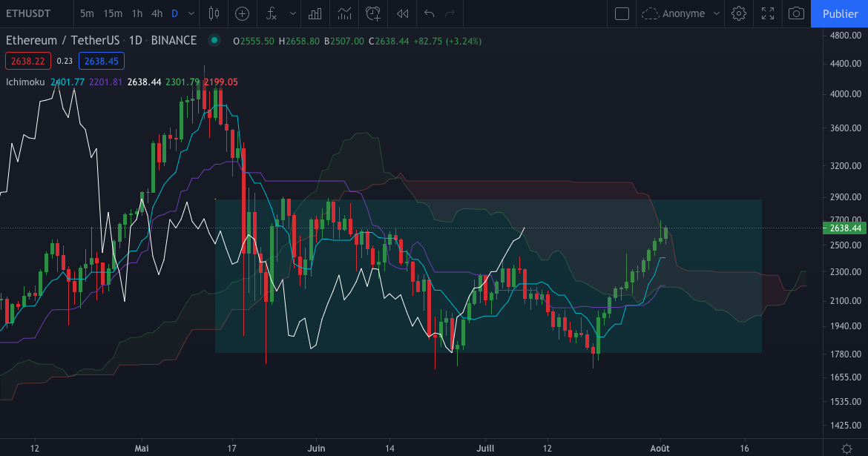Switch to the 4h timeframe
The width and height of the screenshot is (868, 456).
tap(157, 13)
